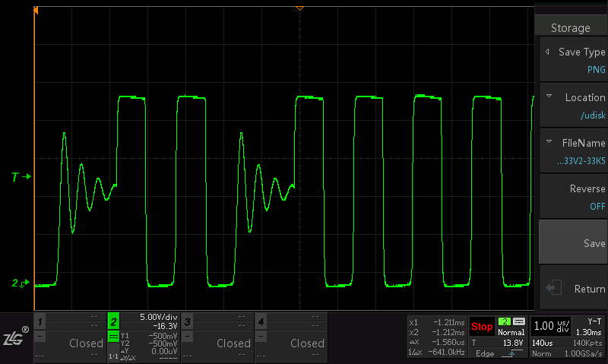Viewport: 608px width, 364px height.
Task: Click the 1/delta X value -641.0kHz
Action: [x=446, y=352]
